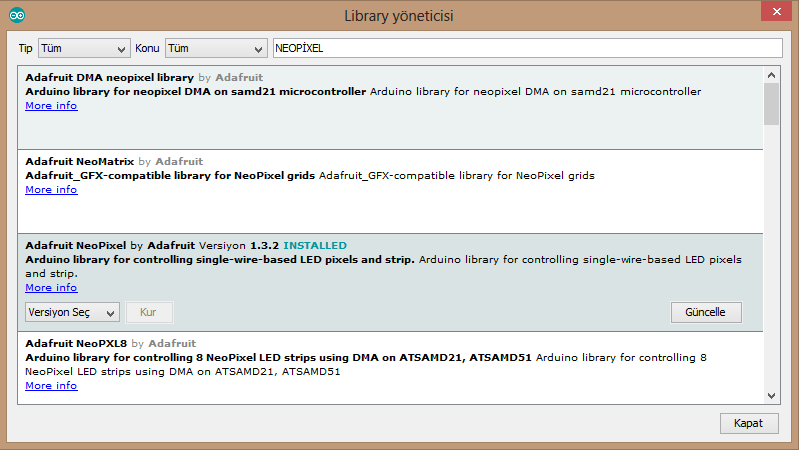The width and height of the screenshot is (799, 450).
Task: Open More info for Adafruit NeoPixel
Action: (51, 287)
